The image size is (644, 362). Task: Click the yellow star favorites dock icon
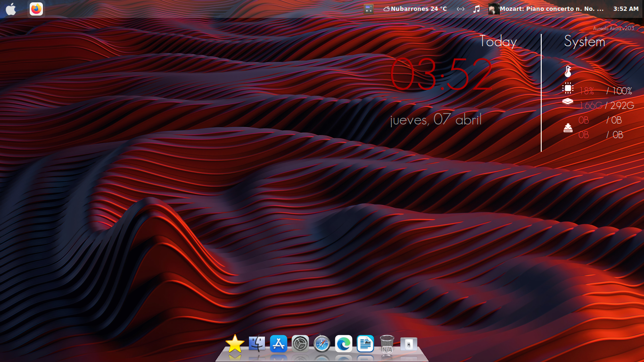pos(235,344)
